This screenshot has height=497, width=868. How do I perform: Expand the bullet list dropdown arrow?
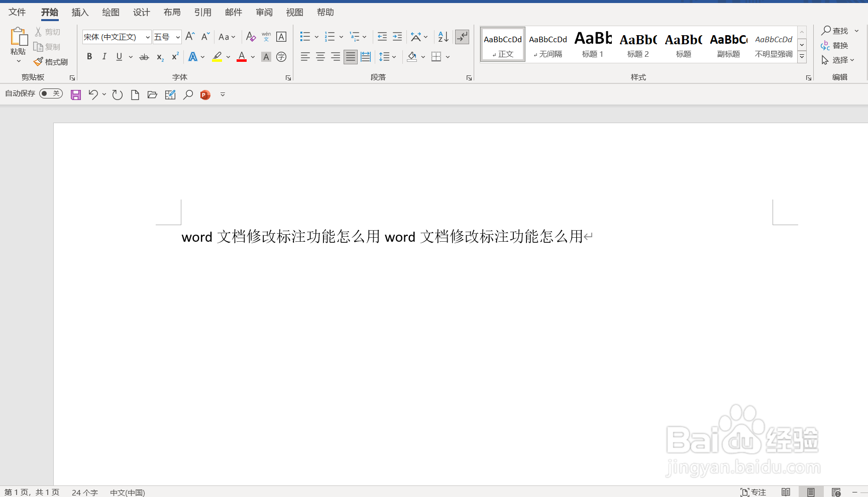click(x=316, y=37)
